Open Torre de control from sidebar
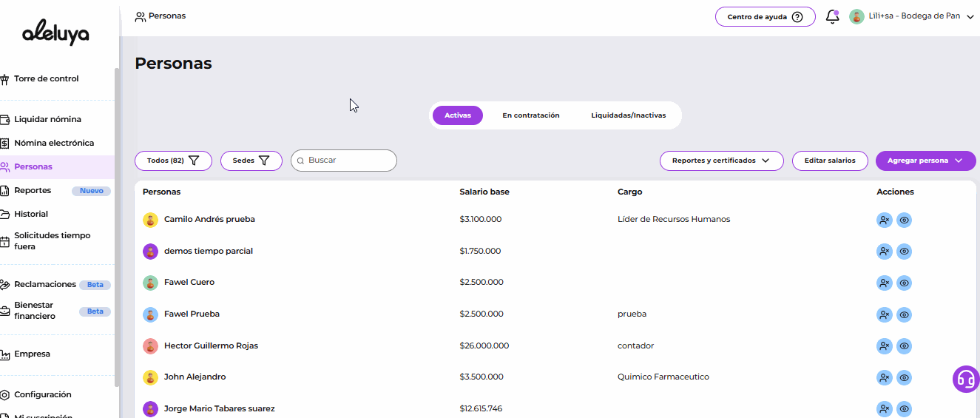This screenshot has height=418, width=980. tap(46, 79)
